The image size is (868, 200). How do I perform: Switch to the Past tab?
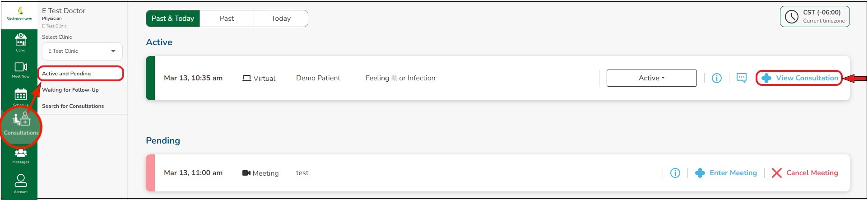tap(227, 19)
